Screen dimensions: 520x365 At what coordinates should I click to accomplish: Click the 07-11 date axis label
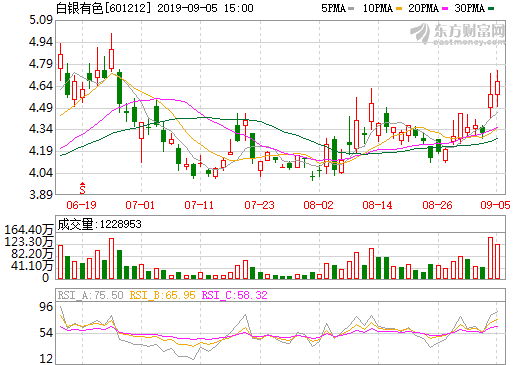click(x=199, y=205)
